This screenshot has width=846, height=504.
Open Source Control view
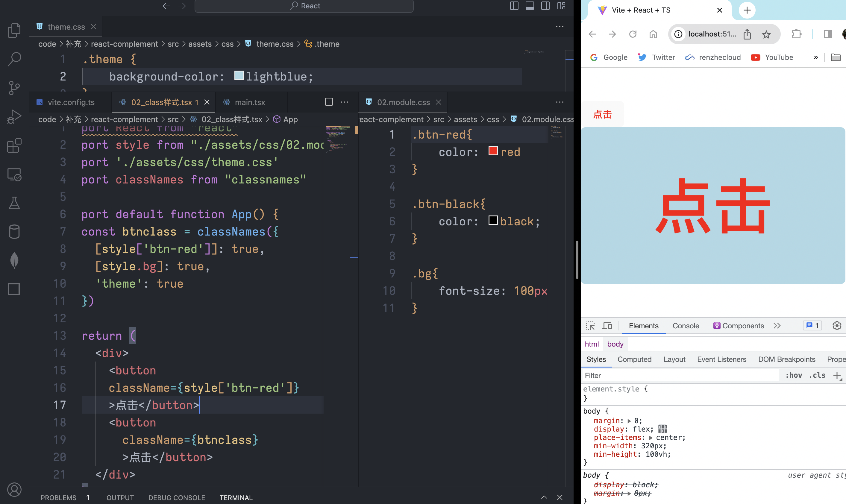point(14,88)
